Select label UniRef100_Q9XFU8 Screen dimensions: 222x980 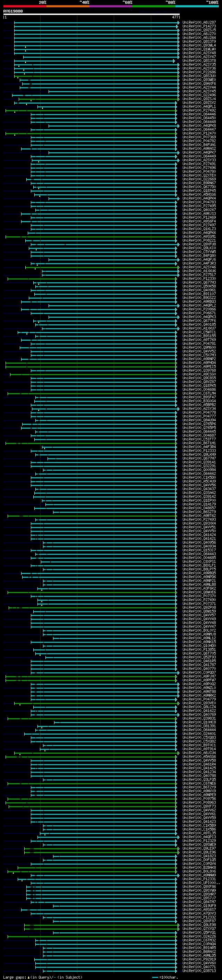point(199,244)
